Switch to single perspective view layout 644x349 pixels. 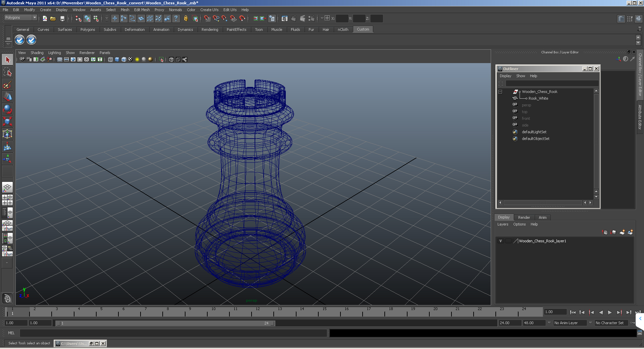point(7,187)
